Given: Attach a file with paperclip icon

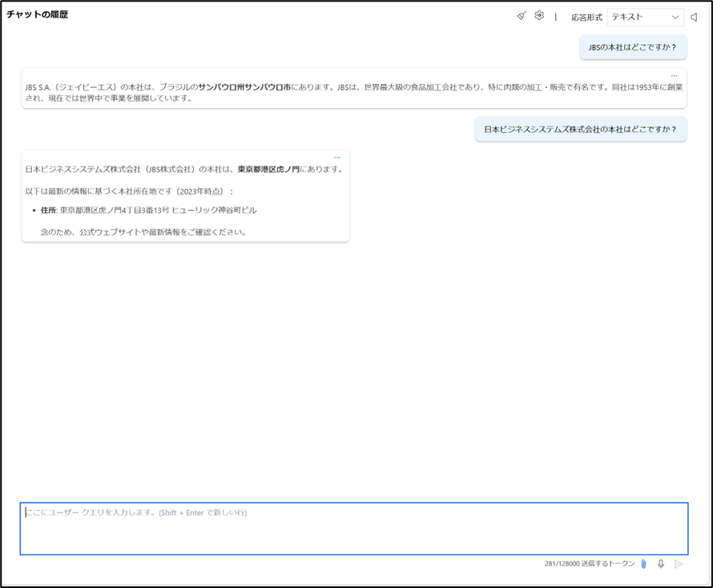Looking at the screenshot, I should coord(643,564).
